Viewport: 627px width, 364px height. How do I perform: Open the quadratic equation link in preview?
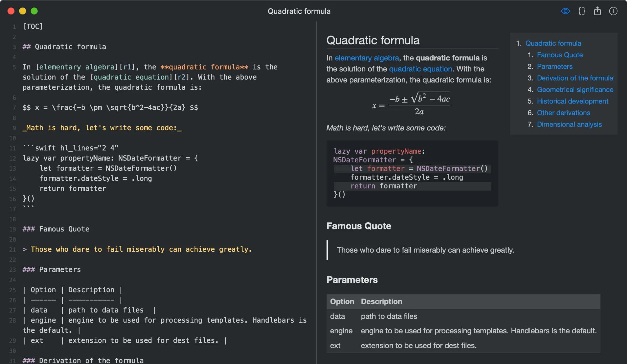click(420, 69)
